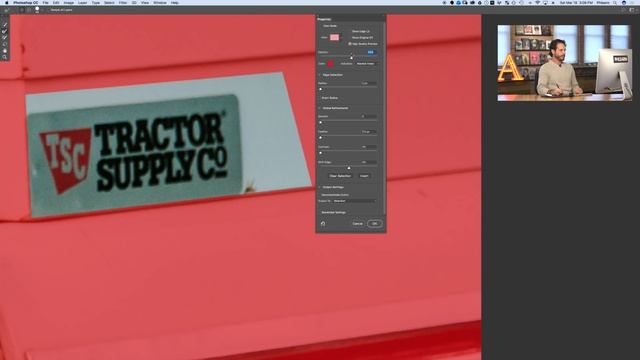Screen dimensions: 640x360
Task: Click the Radius slider handle
Action: [320, 89]
